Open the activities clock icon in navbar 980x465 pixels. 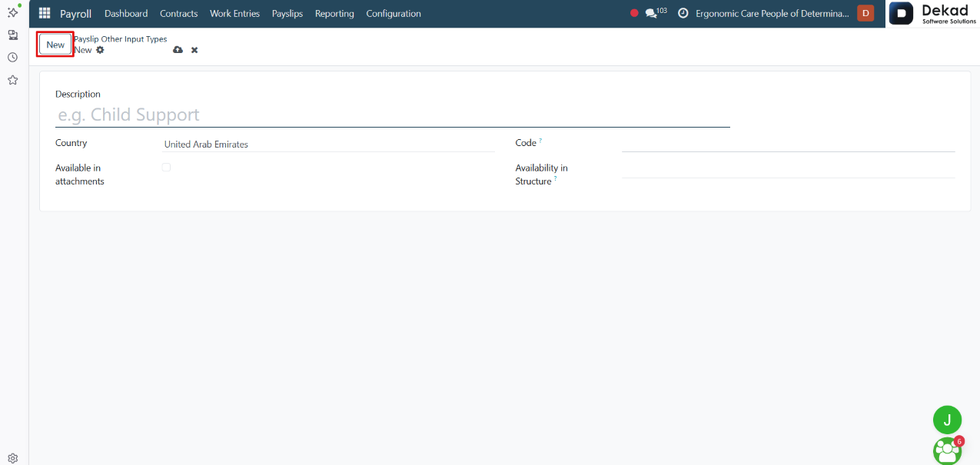tap(683, 14)
